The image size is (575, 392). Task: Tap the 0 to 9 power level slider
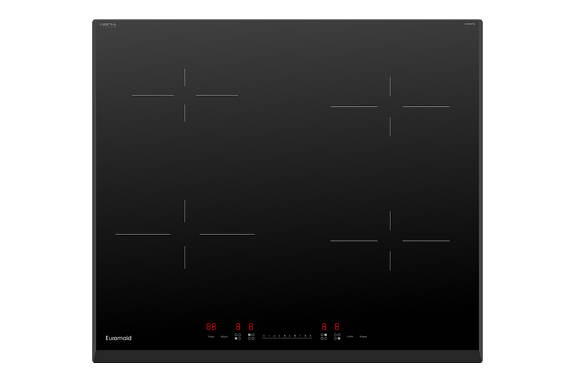tap(287, 336)
